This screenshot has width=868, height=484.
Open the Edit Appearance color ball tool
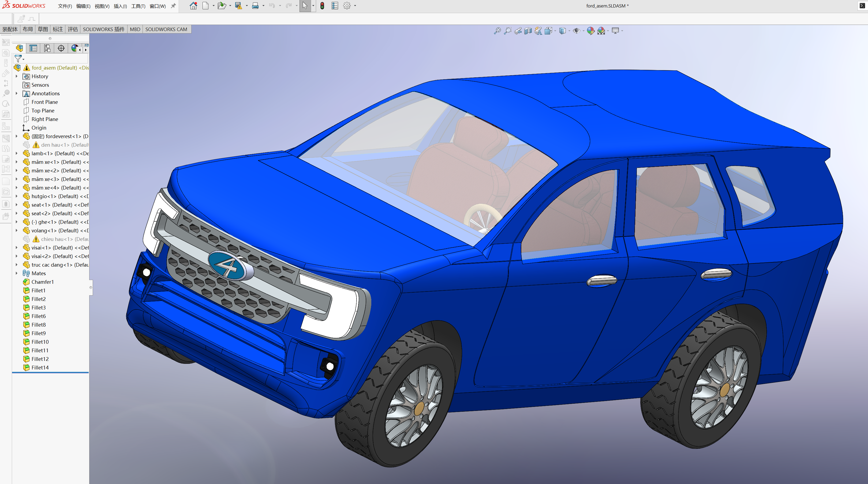click(x=590, y=31)
